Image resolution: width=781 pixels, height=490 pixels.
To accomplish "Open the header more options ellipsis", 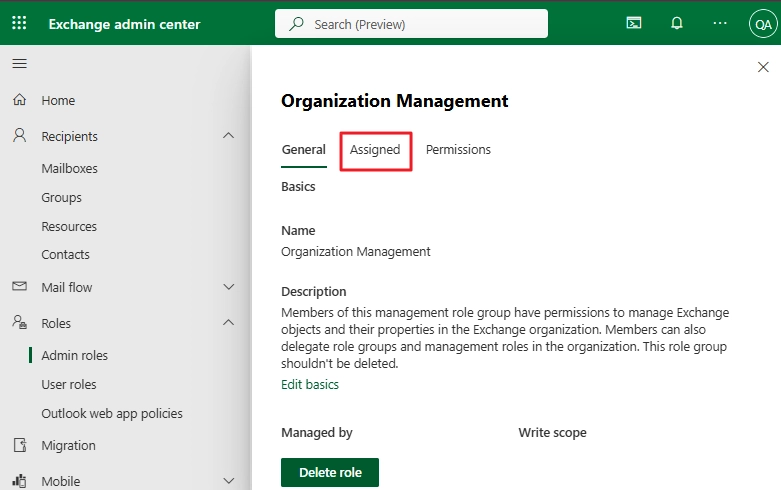I will (x=720, y=23).
